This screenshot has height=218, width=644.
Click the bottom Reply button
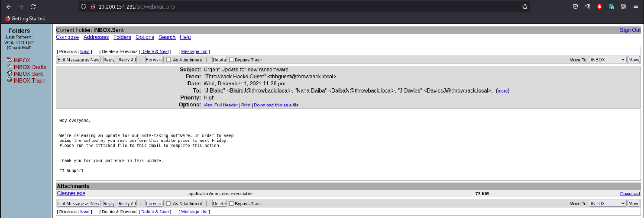tap(109, 203)
